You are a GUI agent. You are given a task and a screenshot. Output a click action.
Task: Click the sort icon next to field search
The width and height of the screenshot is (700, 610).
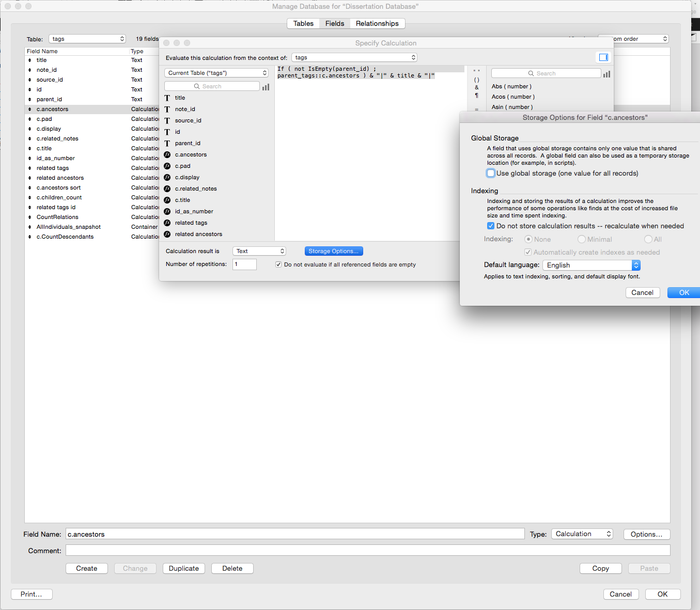266,87
